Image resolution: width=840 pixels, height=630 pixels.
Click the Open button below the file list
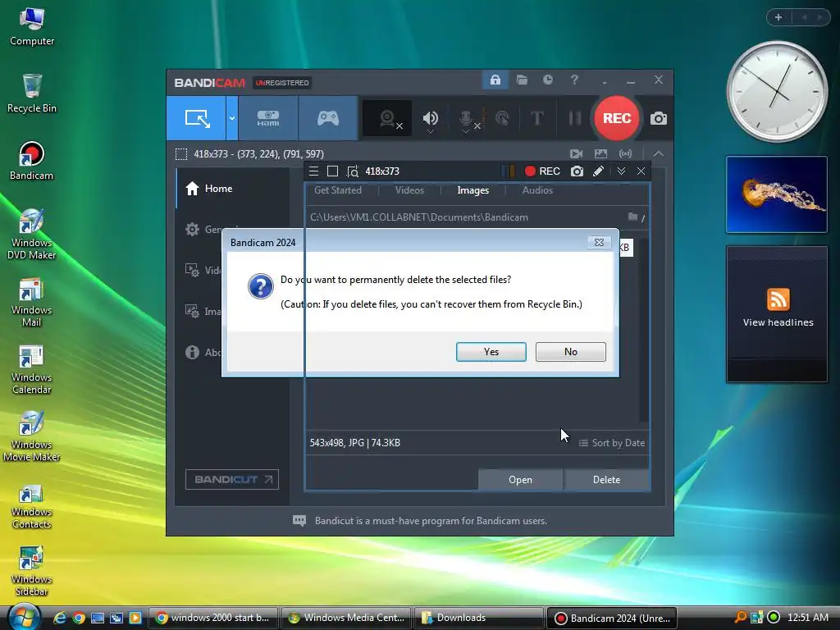point(520,480)
